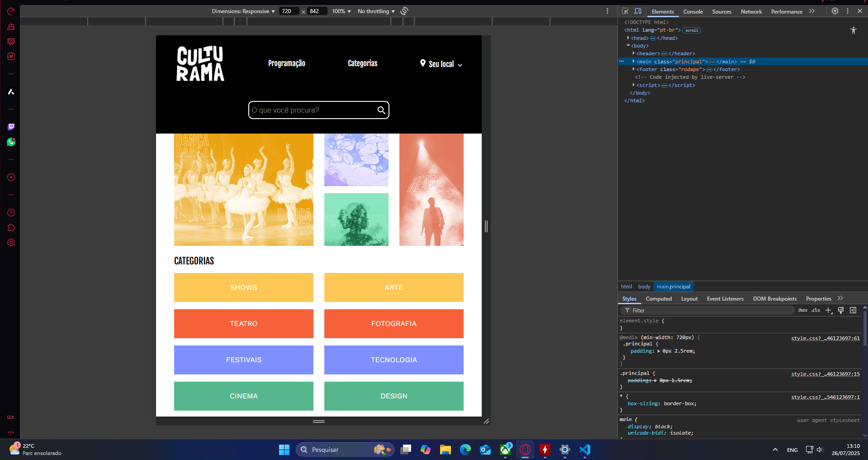Image resolution: width=868 pixels, height=460 pixels.
Task: Open browser Settings gear in the sidebar
Action: point(11,243)
